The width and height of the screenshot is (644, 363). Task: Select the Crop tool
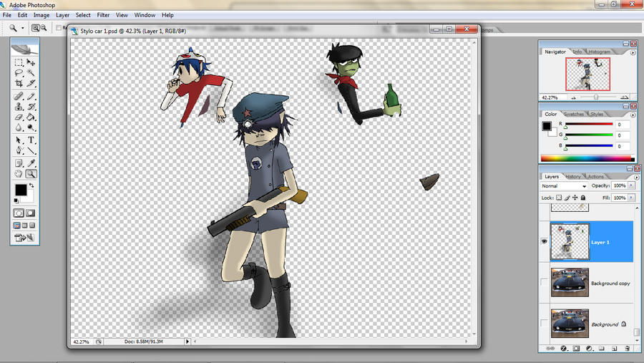[19, 84]
